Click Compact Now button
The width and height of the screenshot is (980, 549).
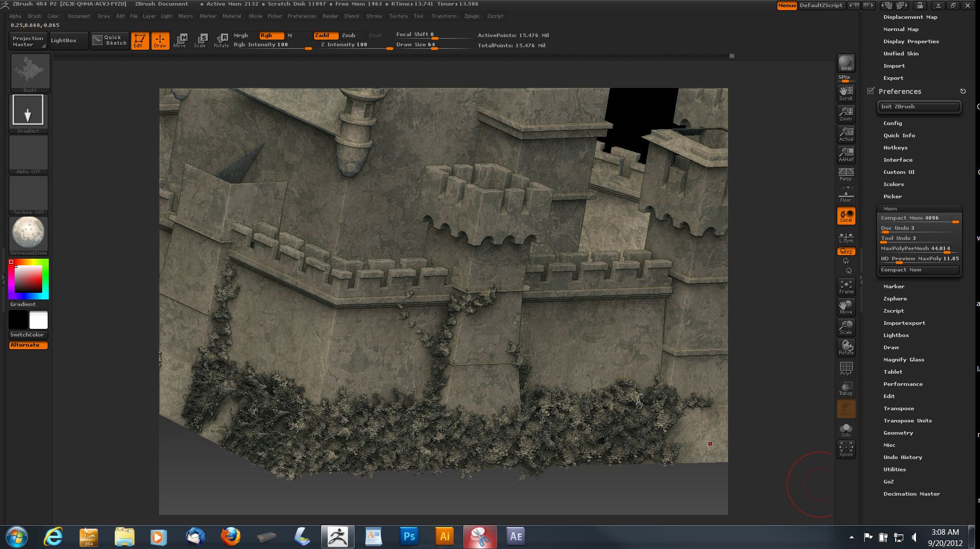919,270
